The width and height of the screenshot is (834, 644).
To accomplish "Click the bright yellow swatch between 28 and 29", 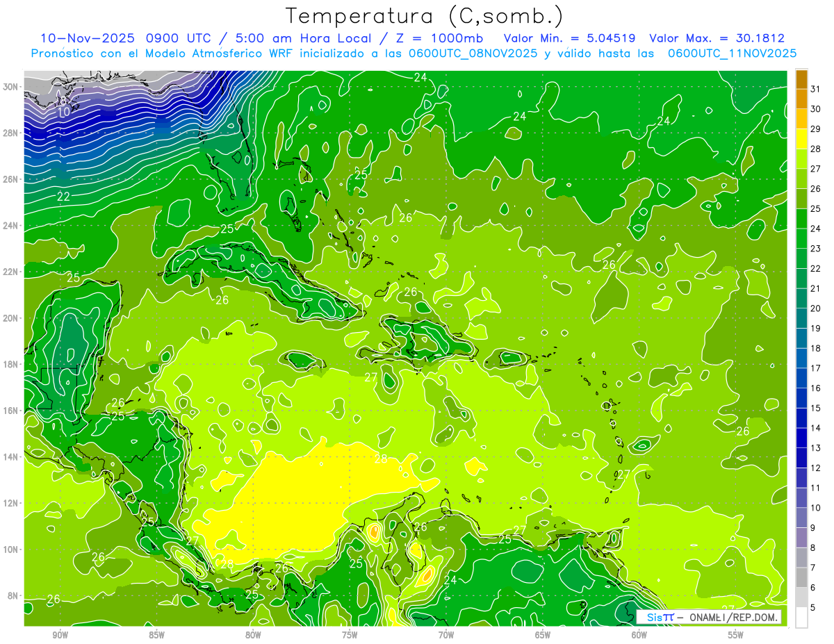I will pyautogui.click(x=801, y=138).
